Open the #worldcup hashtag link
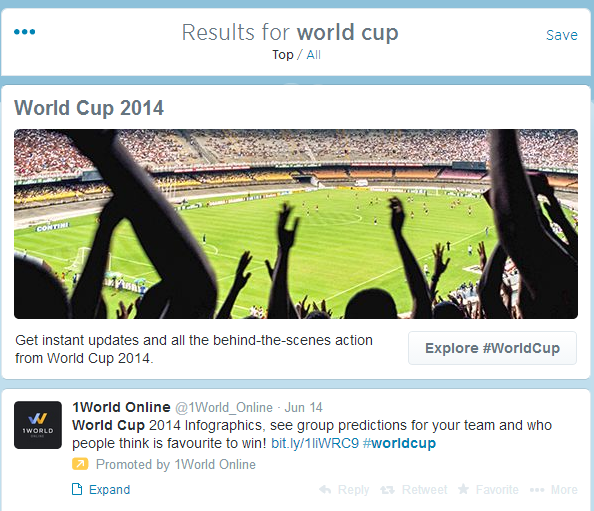The width and height of the screenshot is (594, 511). click(x=399, y=443)
